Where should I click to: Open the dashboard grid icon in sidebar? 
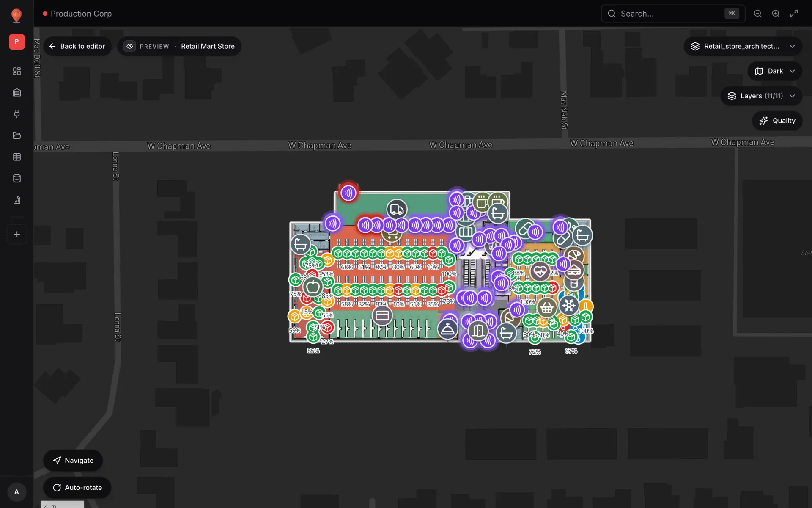pyautogui.click(x=17, y=71)
